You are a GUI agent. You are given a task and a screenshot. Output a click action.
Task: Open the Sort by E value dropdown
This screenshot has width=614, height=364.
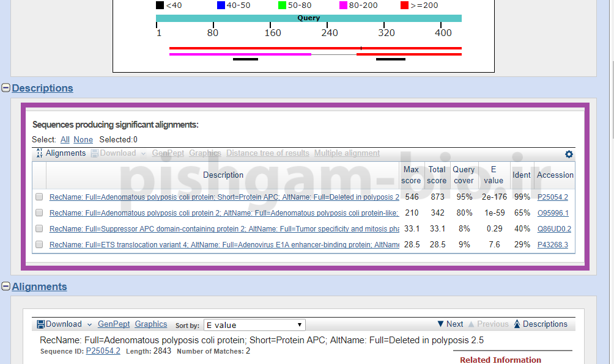[x=254, y=325]
